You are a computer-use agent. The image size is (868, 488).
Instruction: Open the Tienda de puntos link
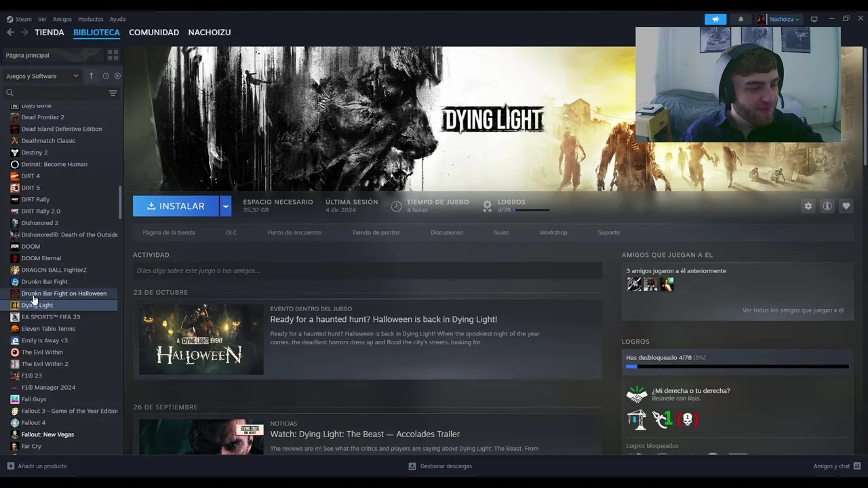tap(376, 232)
